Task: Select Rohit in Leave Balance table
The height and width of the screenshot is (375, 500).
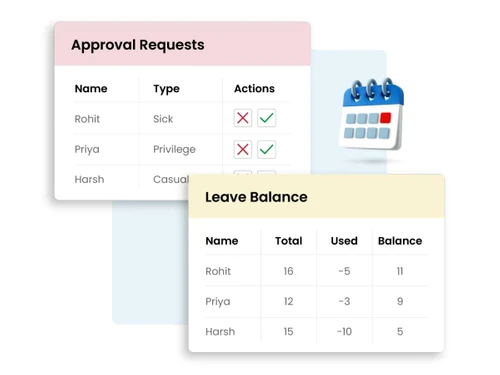Action: [218, 271]
